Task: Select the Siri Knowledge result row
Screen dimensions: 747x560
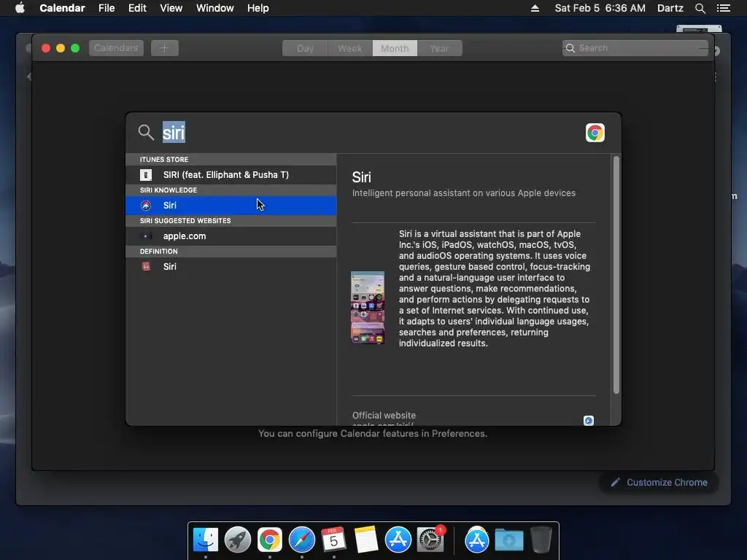Action: click(x=231, y=205)
